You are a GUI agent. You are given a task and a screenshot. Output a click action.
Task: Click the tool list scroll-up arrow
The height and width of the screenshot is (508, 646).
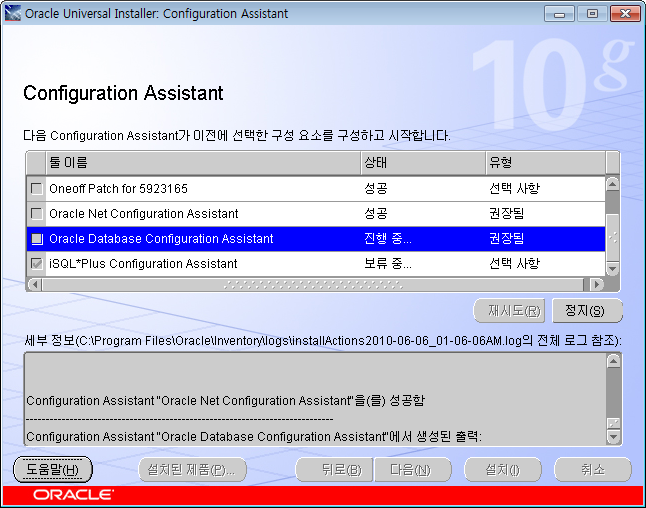(x=613, y=184)
